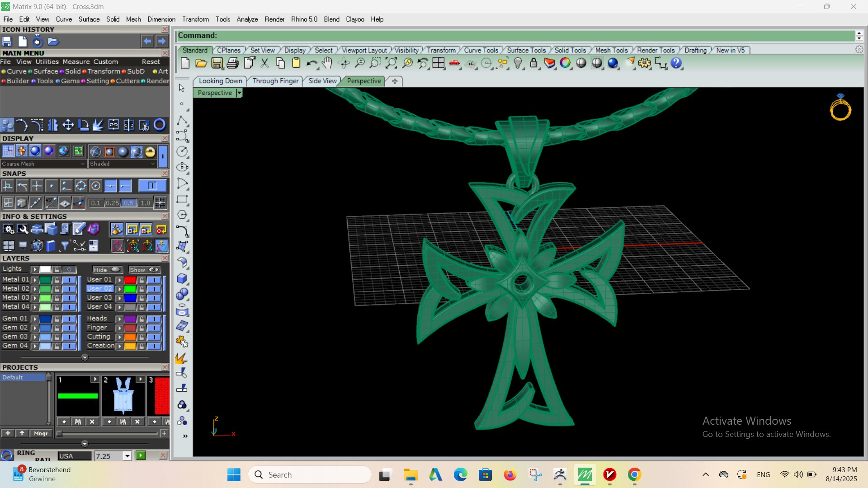868x488 pixels.
Task: Expand the Metal 03 layer arrow
Action: point(35,298)
